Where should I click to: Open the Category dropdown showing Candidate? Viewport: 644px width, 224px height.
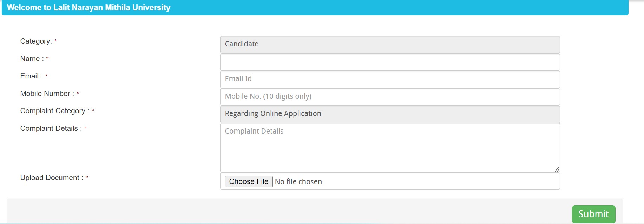coord(389,44)
